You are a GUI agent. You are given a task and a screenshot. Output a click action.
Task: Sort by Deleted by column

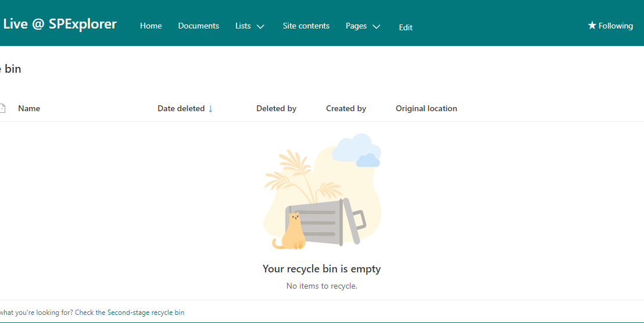pyautogui.click(x=277, y=108)
